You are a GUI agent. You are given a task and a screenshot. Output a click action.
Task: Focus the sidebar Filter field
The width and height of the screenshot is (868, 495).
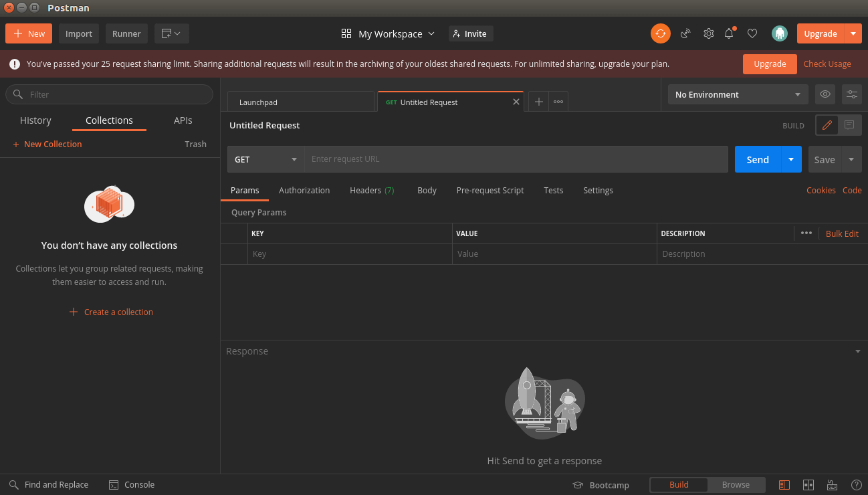[110, 94]
